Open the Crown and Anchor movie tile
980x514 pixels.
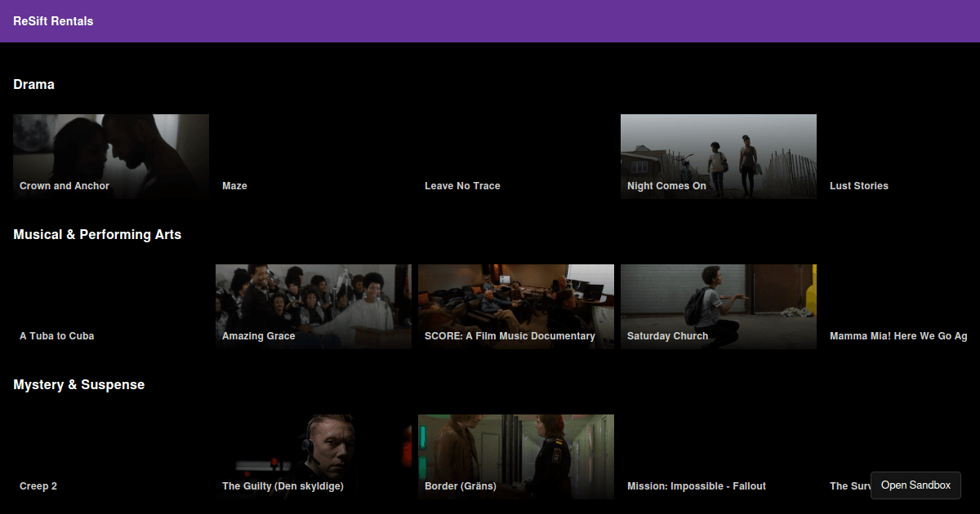tap(111, 157)
